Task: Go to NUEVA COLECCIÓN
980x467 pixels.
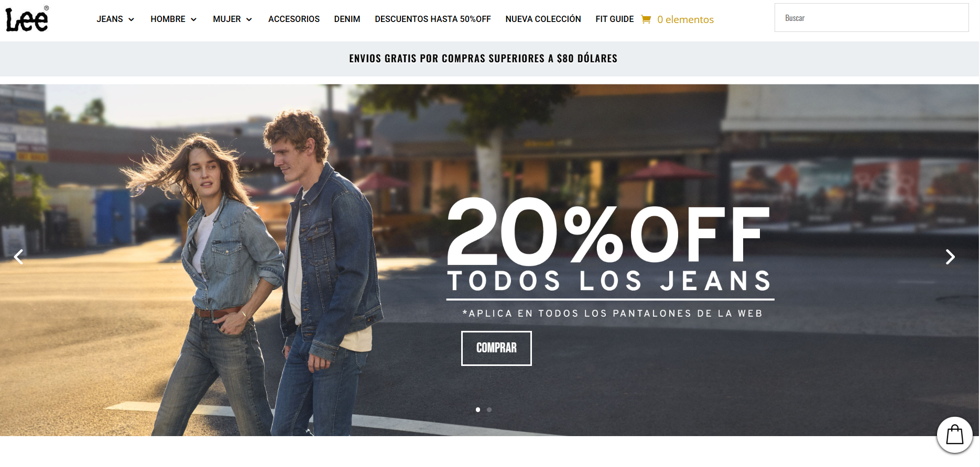Action: click(x=543, y=19)
